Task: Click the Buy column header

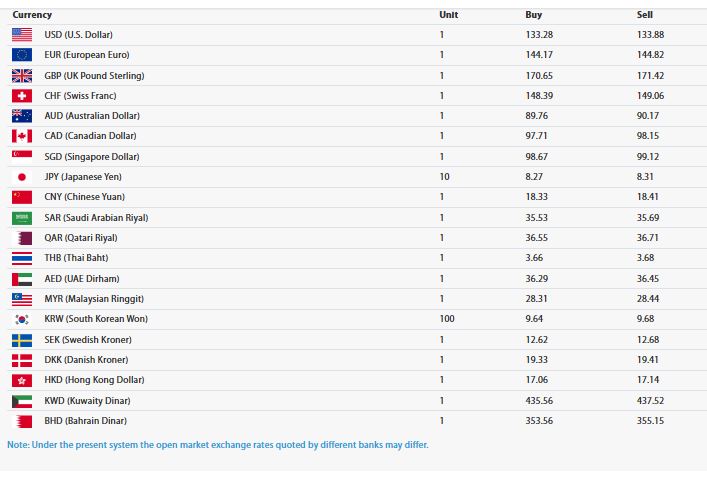Action: point(534,15)
